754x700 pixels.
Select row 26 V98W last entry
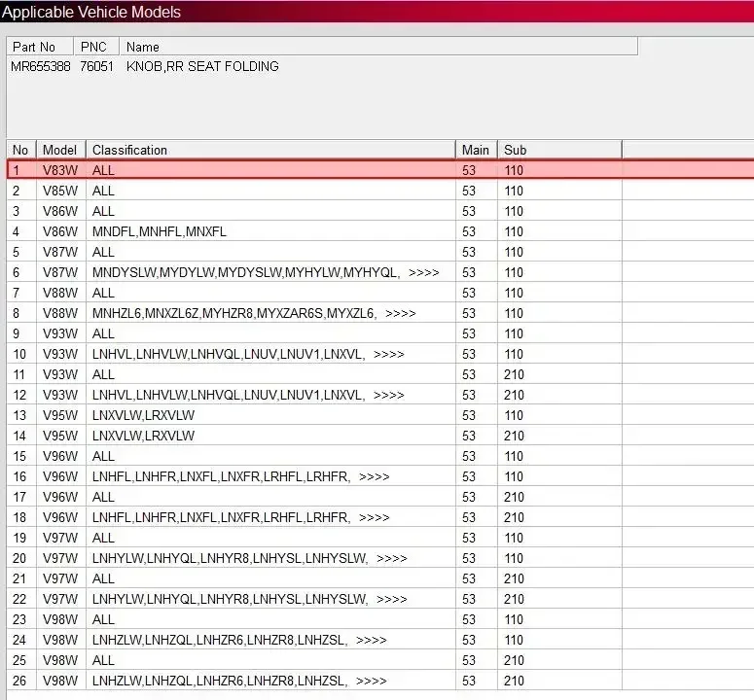(380, 681)
